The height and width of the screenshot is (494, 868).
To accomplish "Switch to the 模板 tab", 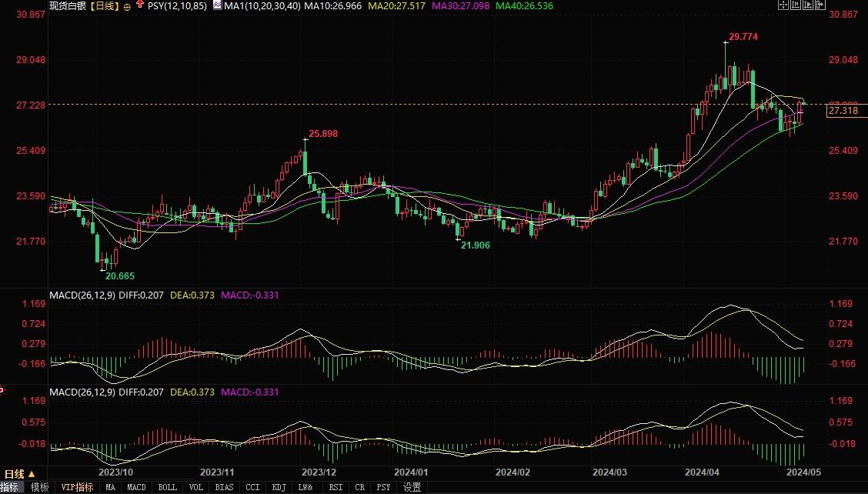I will tap(40, 487).
